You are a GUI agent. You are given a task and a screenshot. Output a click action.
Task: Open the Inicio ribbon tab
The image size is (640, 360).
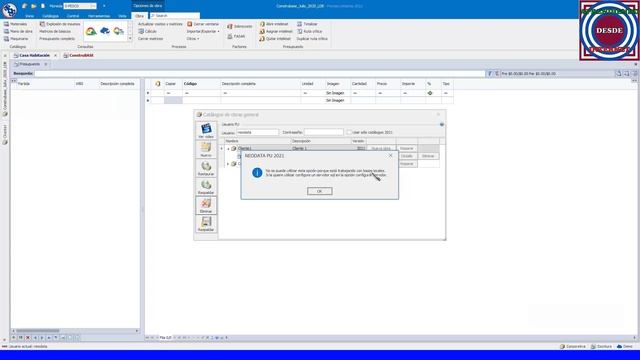click(29, 16)
